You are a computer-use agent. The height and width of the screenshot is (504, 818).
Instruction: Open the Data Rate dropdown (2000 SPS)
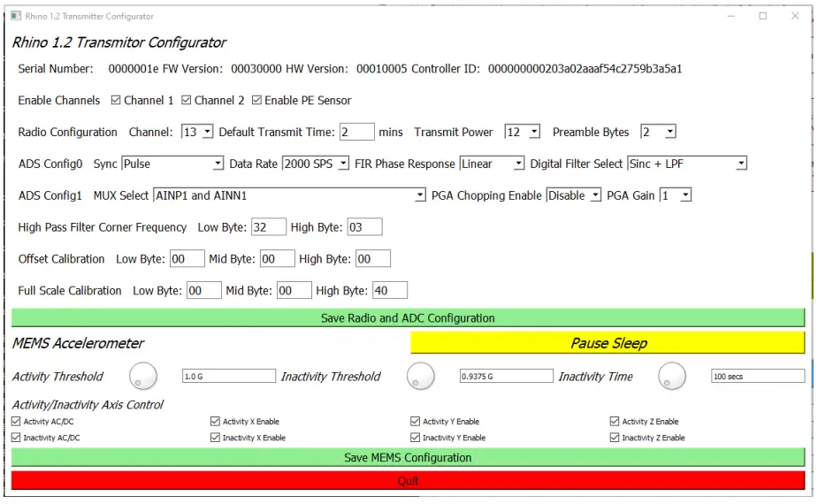pos(315,164)
